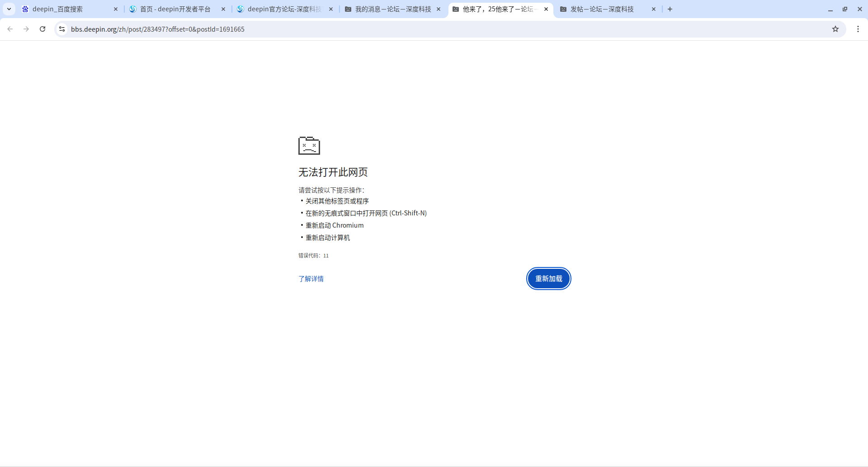Close the deepin_百度搜索 tab

(116, 9)
